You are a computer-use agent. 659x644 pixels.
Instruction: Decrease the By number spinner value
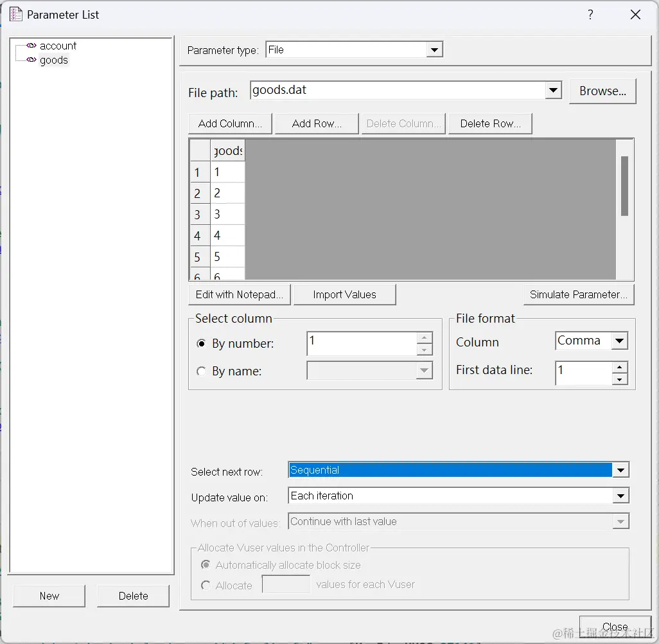[x=425, y=350]
